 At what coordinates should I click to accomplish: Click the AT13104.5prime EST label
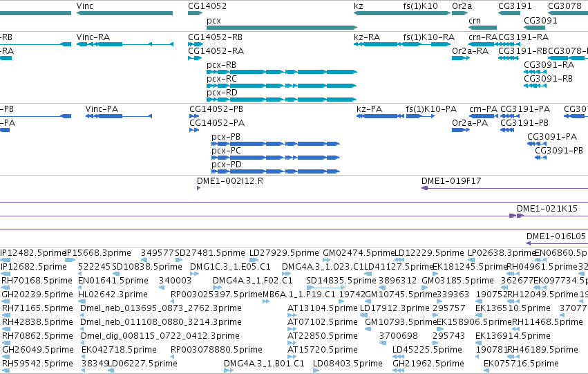click(323, 308)
